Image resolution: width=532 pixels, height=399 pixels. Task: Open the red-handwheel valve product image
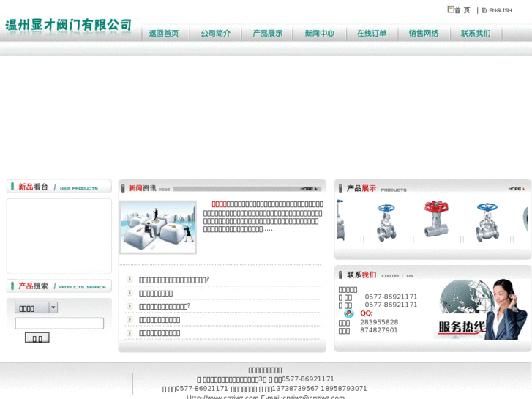tap(436, 219)
